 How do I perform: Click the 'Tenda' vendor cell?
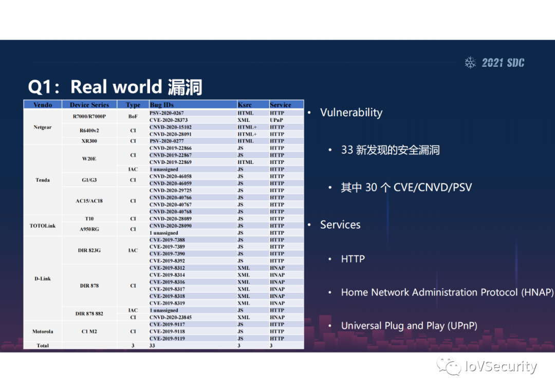pos(43,180)
